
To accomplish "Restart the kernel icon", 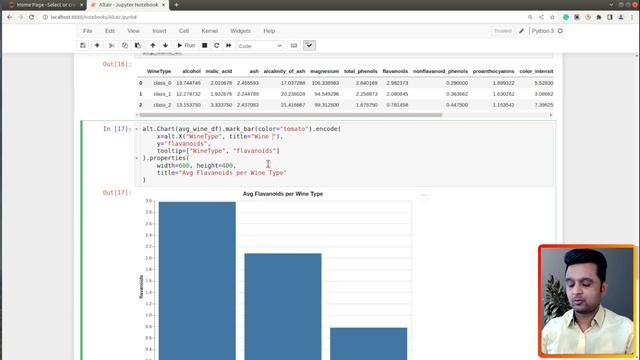I will tap(217, 46).
